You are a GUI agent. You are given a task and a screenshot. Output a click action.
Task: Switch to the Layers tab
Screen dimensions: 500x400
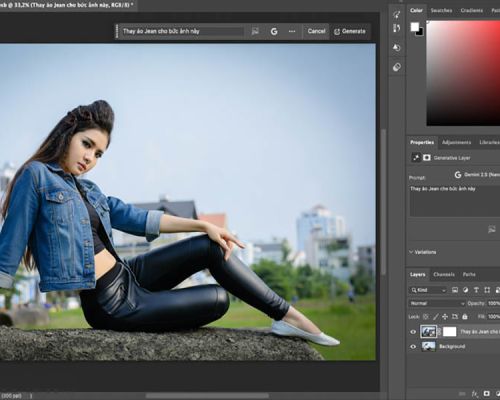click(x=417, y=274)
